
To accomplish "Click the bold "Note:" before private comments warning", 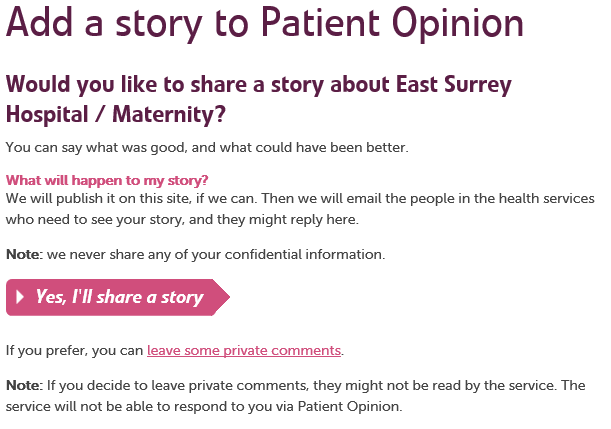I will (x=24, y=385).
